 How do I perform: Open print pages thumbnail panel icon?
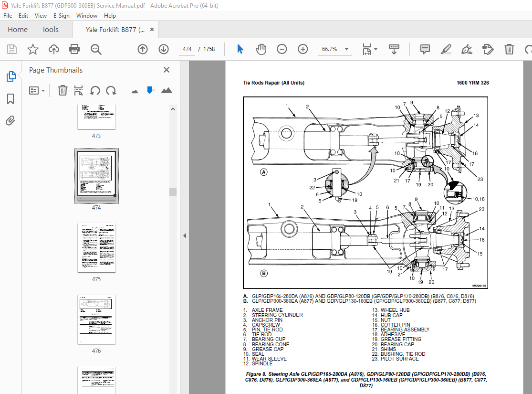pos(78,90)
